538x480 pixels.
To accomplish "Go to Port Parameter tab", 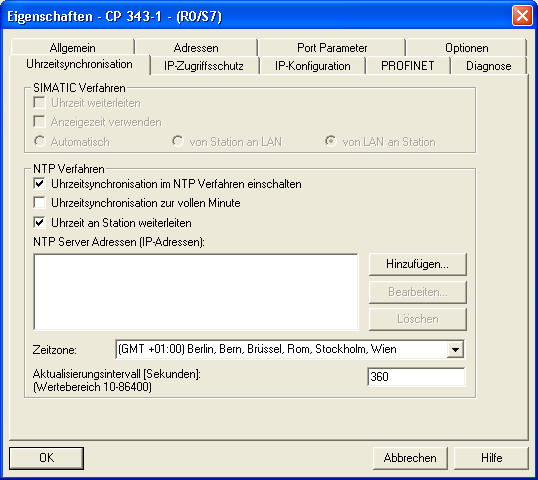I will [x=332, y=47].
